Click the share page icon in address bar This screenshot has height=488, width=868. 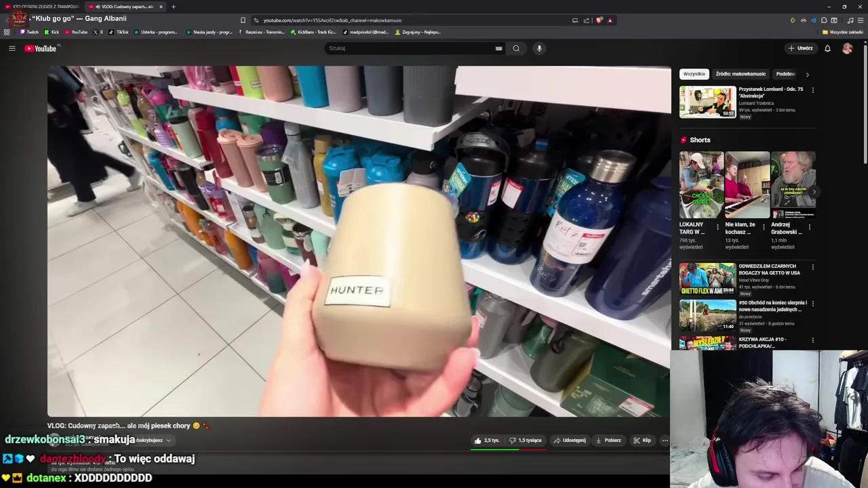585,20
